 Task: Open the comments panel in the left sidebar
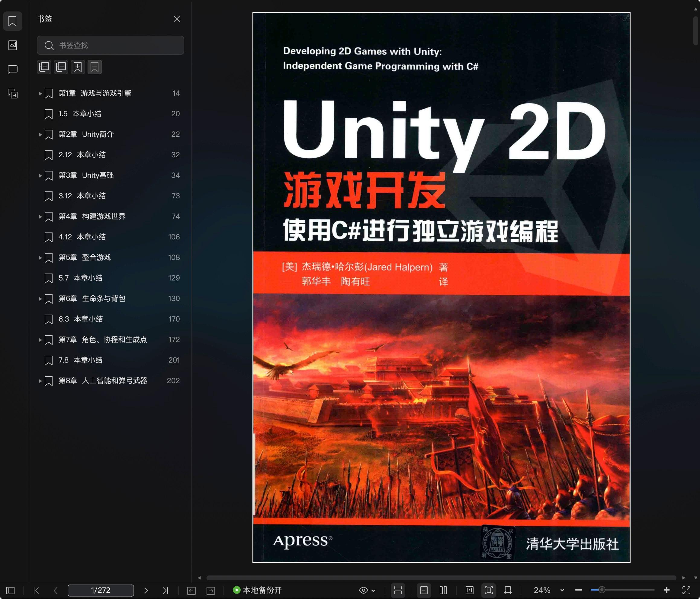click(x=12, y=69)
